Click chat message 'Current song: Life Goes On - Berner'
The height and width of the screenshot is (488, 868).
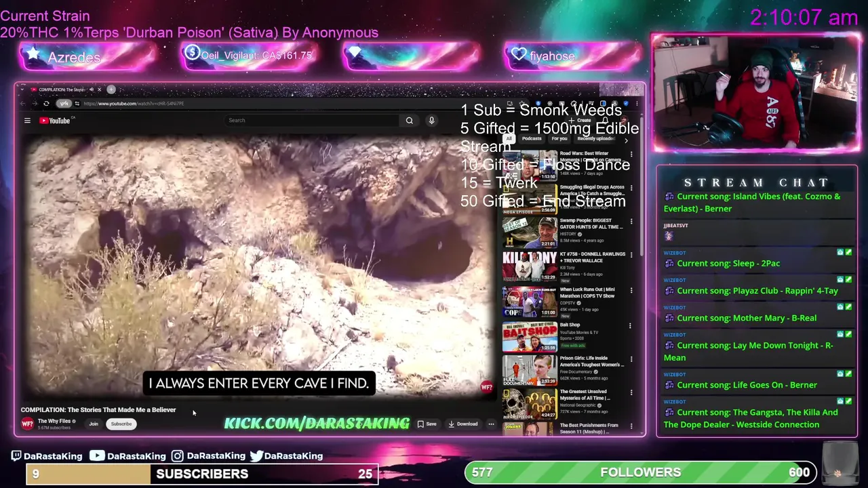(x=747, y=385)
